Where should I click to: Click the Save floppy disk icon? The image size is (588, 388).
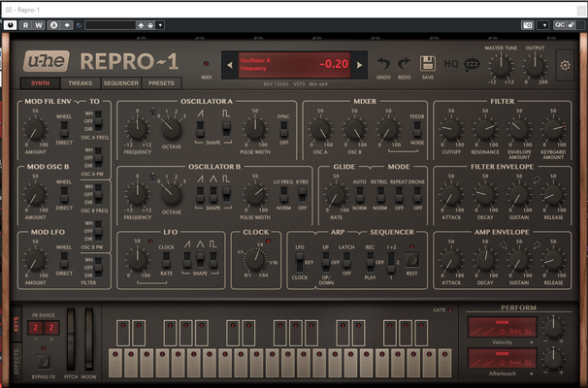tap(427, 64)
